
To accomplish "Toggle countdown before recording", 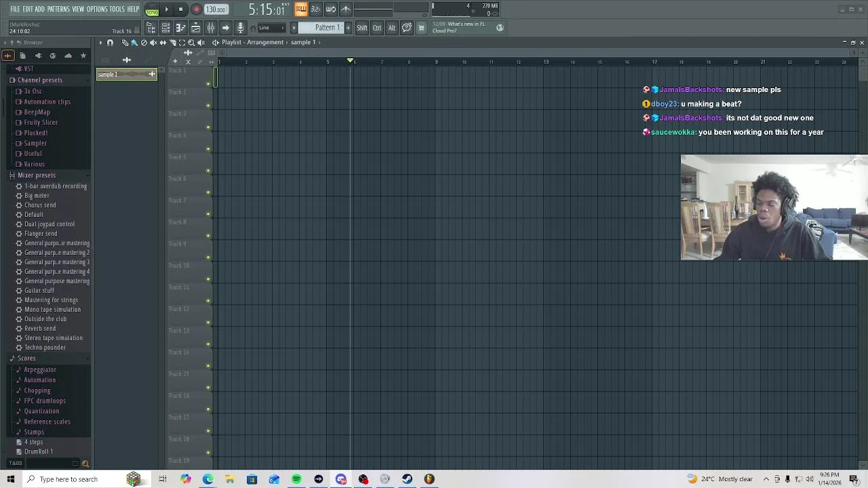I will pos(315,9).
